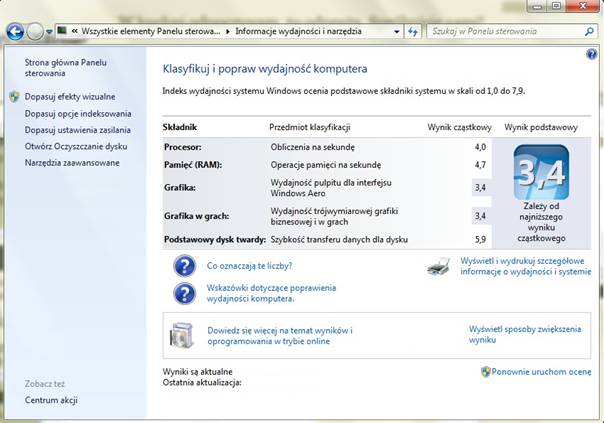The image size is (604, 423).
Task: Open Dopasuj ustawienia zasilania link
Action: 77,130
